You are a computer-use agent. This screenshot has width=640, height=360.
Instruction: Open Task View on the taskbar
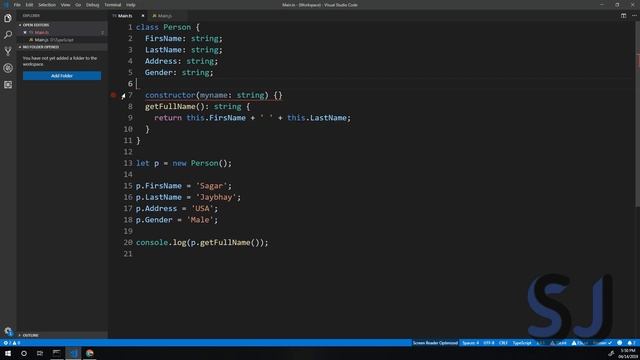(40, 353)
